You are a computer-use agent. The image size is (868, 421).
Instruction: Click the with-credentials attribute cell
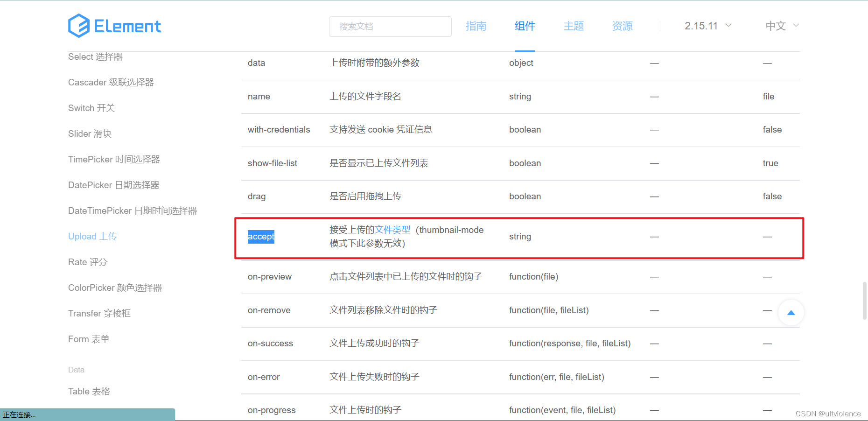[x=279, y=130]
